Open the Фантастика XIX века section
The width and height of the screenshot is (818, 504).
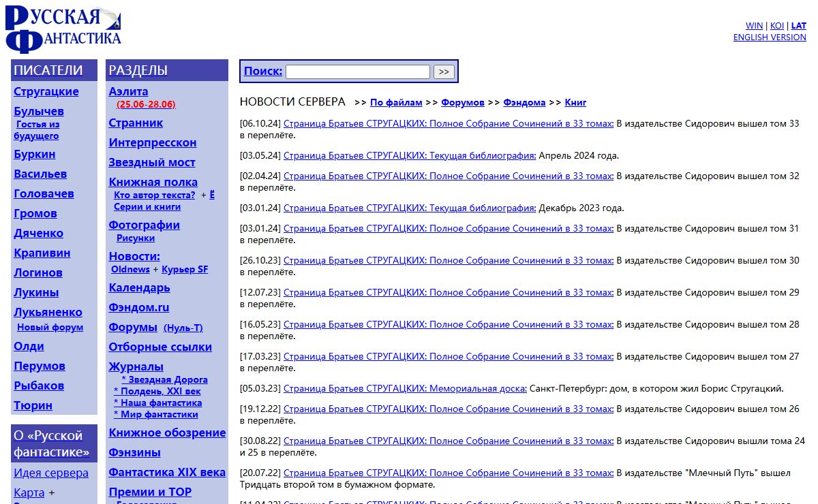coord(167,472)
